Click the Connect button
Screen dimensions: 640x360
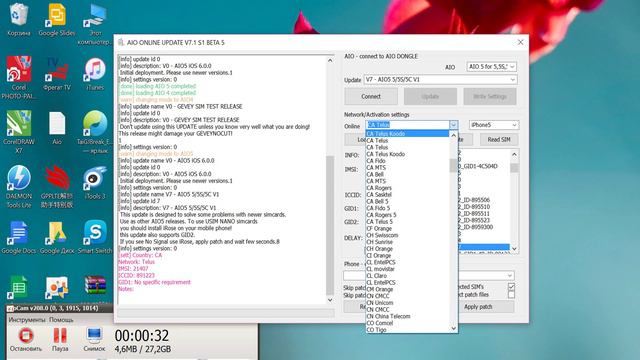[x=371, y=96]
